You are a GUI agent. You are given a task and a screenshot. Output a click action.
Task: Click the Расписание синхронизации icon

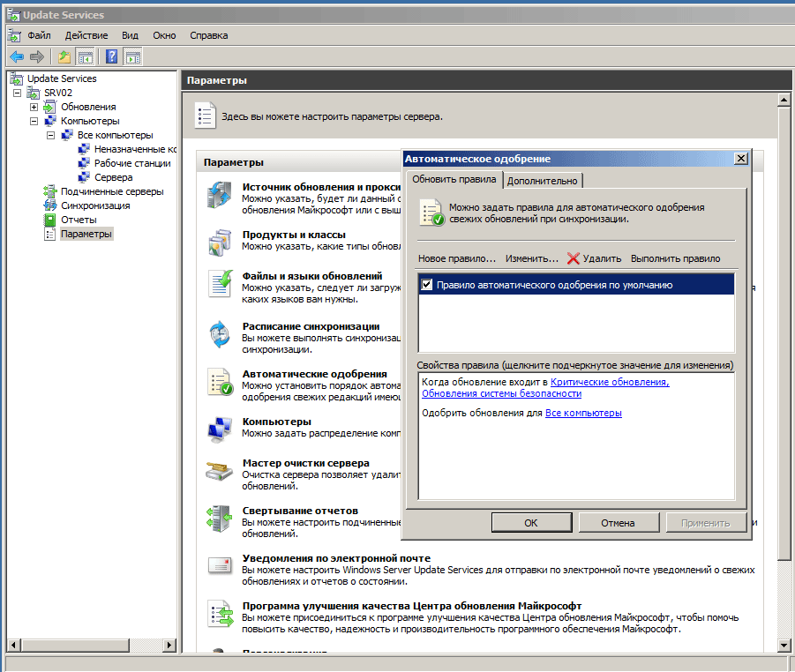(219, 334)
